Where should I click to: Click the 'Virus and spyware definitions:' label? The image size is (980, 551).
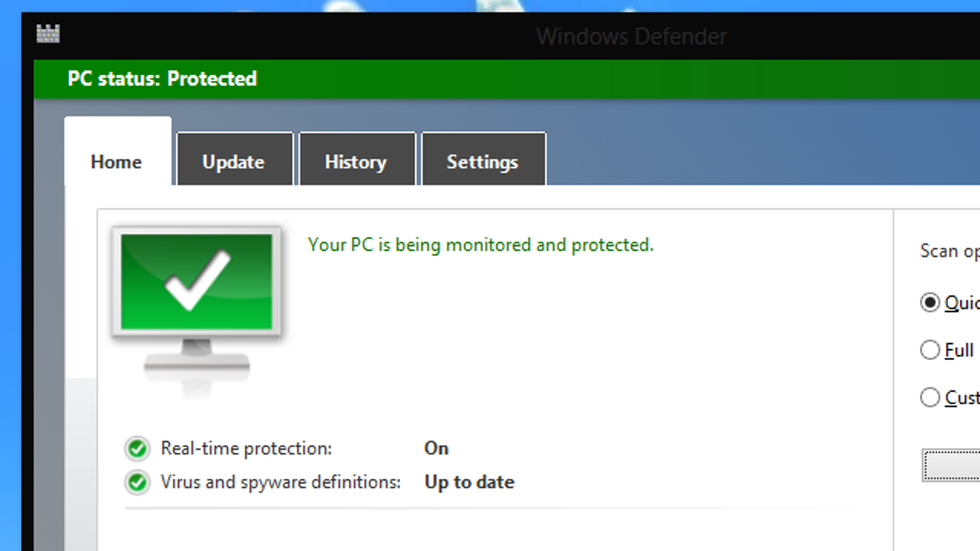tap(281, 482)
